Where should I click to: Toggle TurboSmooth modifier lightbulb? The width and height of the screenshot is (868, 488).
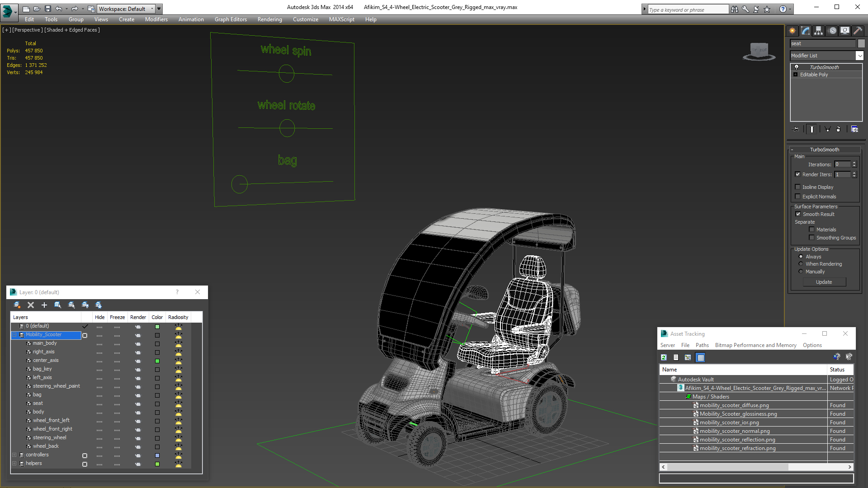pos(797,67)
